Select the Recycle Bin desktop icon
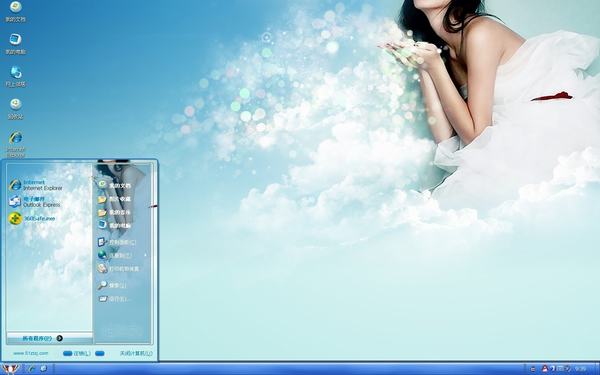This screenshot has height=375, width=600. (15, 109)
